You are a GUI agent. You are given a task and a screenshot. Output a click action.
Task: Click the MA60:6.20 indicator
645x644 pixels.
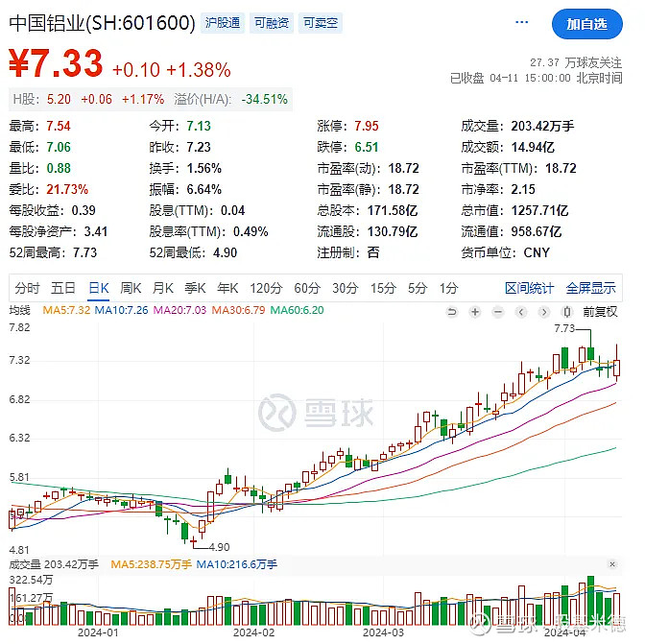[x=297, y=310]
